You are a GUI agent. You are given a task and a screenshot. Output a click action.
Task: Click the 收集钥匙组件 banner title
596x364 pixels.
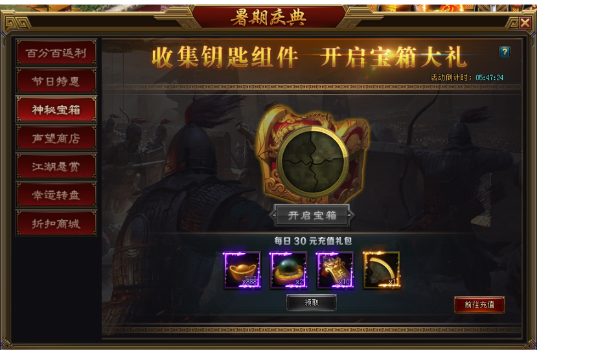[x=224, y=58]
